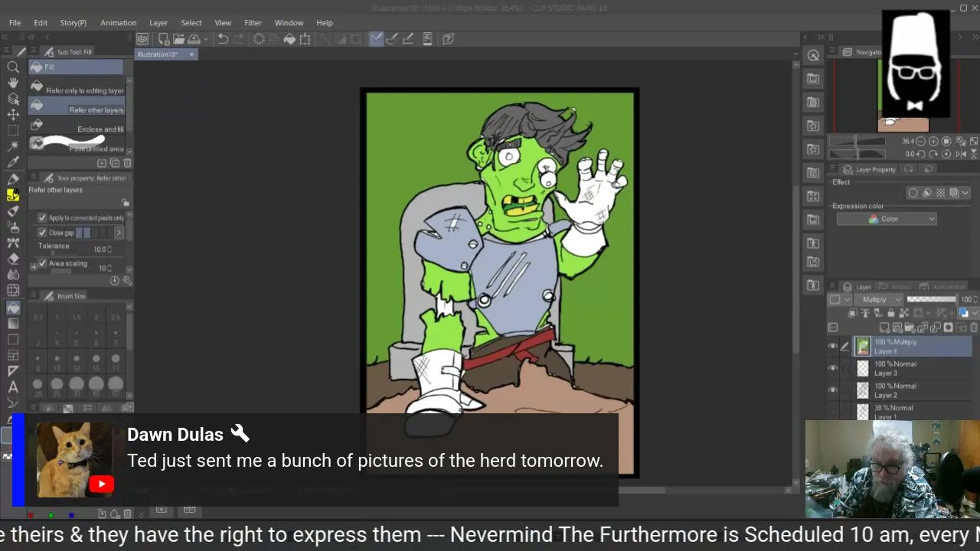The height and width of the screenshot is (551, 980).
Task: Choose the Enclose and fill sub tool
Action: click(77, 126)
